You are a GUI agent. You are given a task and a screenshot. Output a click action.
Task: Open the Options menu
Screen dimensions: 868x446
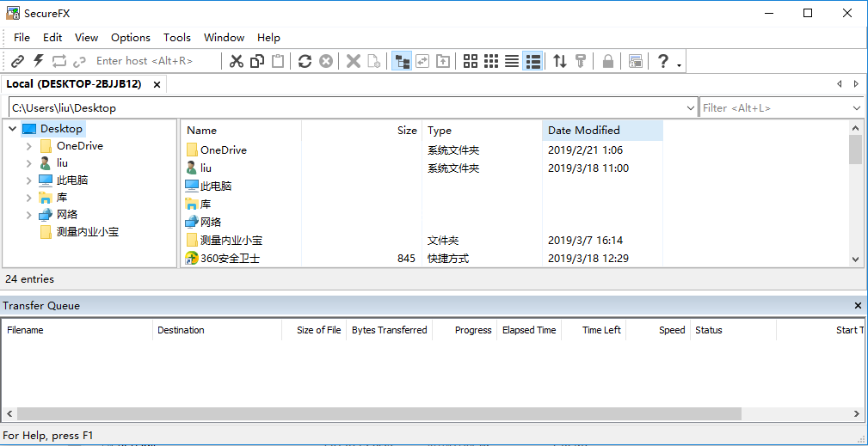click(131, 38)
